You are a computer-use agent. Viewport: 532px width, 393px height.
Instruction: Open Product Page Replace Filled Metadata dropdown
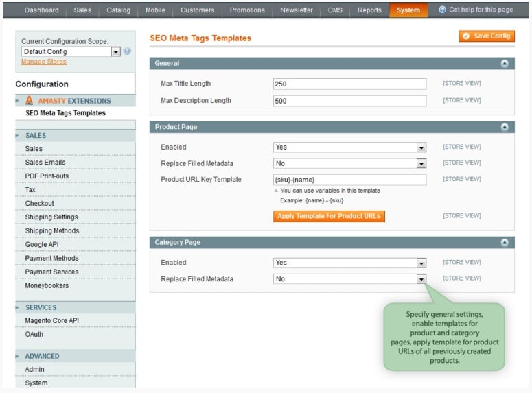pyautogui.click(x=349, y=163)
